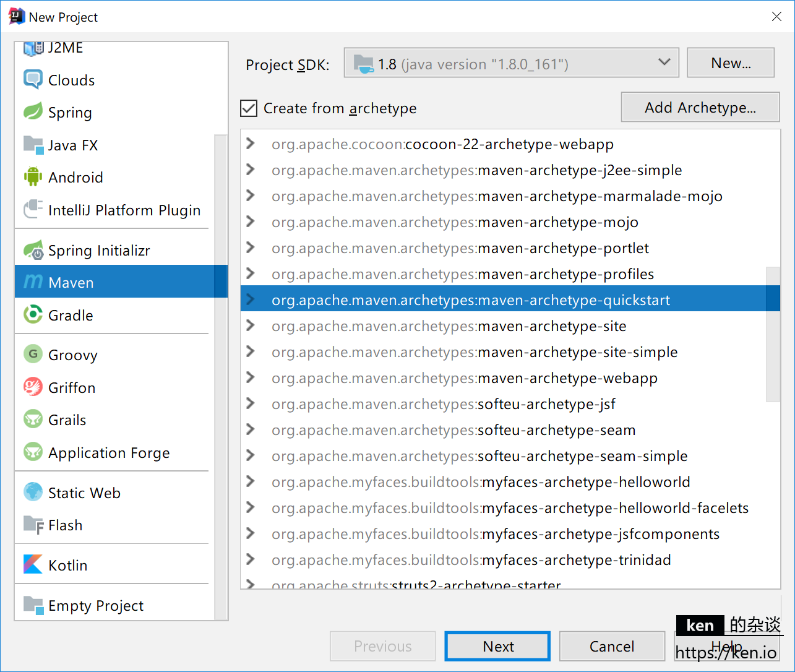Click the J2ME icon
Screen dimensions: 795x672
pyautogui.click(x=33, y=48)
